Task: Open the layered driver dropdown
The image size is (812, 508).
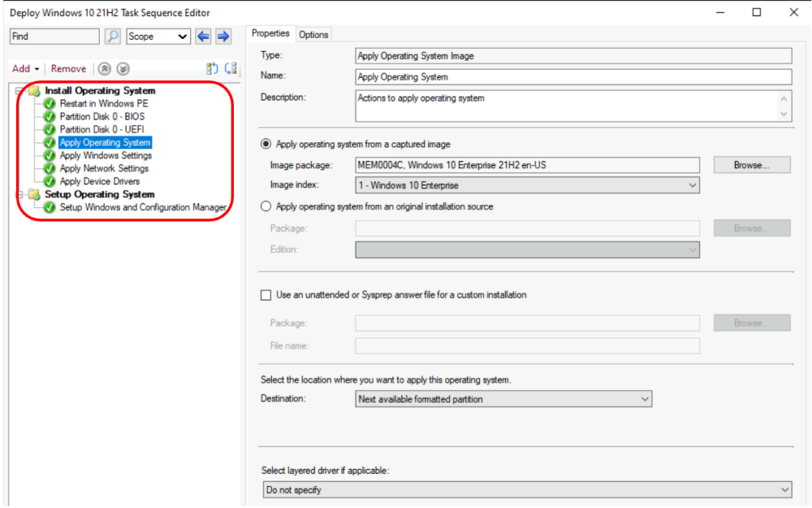Action: (x=527, y=490)
